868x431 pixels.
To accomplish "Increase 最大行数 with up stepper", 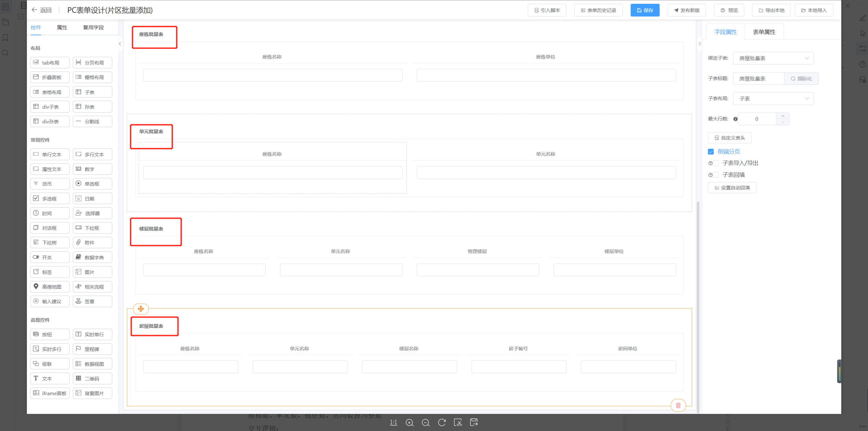I will point(783,116).
